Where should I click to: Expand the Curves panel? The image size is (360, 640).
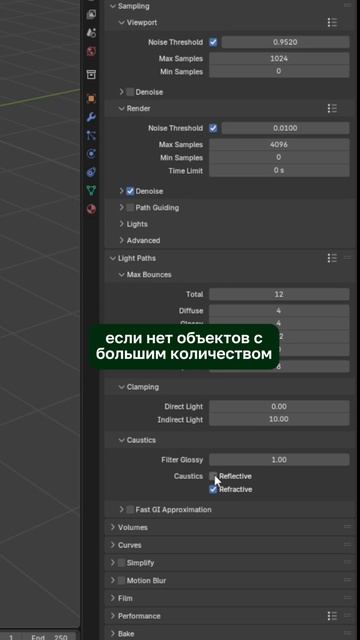(113, 545)
